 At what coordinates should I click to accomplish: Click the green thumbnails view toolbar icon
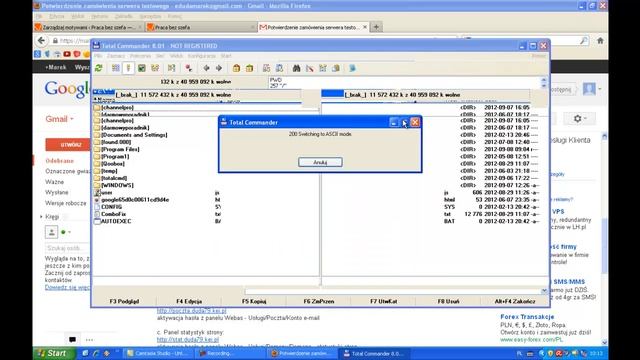click(x=142, y=68)
